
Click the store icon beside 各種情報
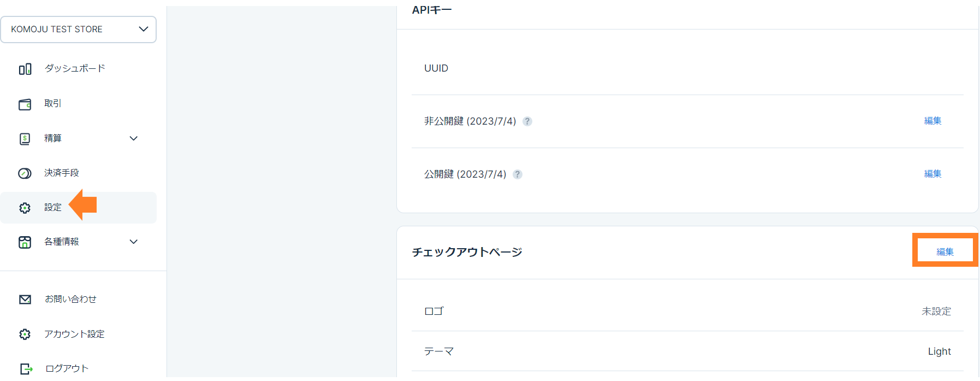pos(25,242)
